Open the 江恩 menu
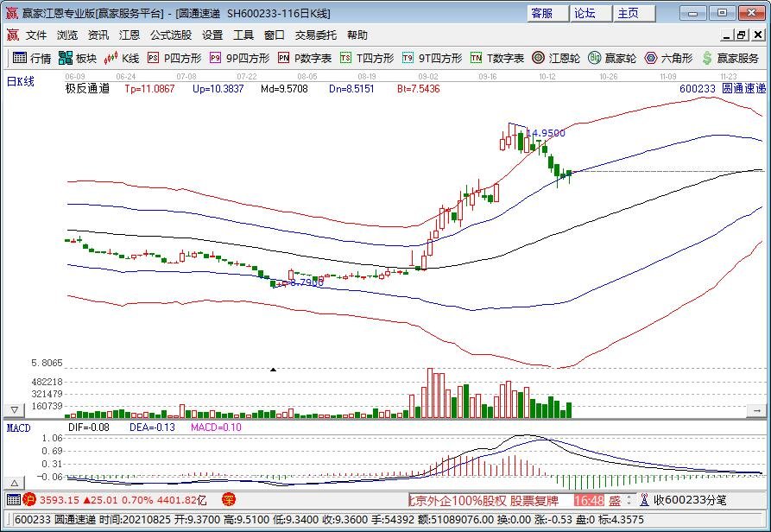The height and width of the screenshot is (532, 771). click(130, 35)
